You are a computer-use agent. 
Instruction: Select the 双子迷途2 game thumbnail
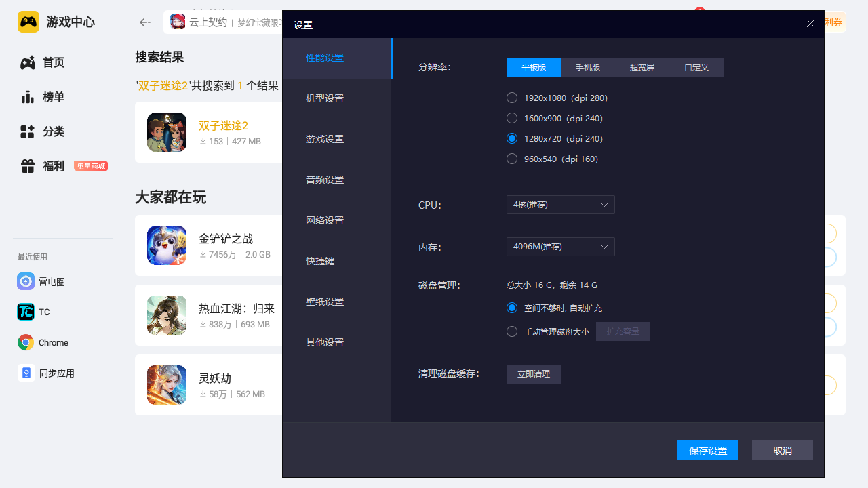[167, 132]
